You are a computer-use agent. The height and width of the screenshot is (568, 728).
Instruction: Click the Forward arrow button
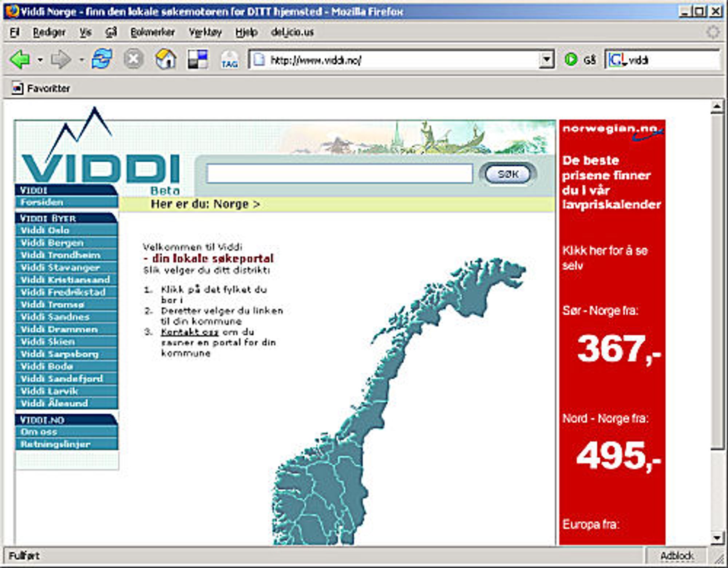(x=61, y=59)
